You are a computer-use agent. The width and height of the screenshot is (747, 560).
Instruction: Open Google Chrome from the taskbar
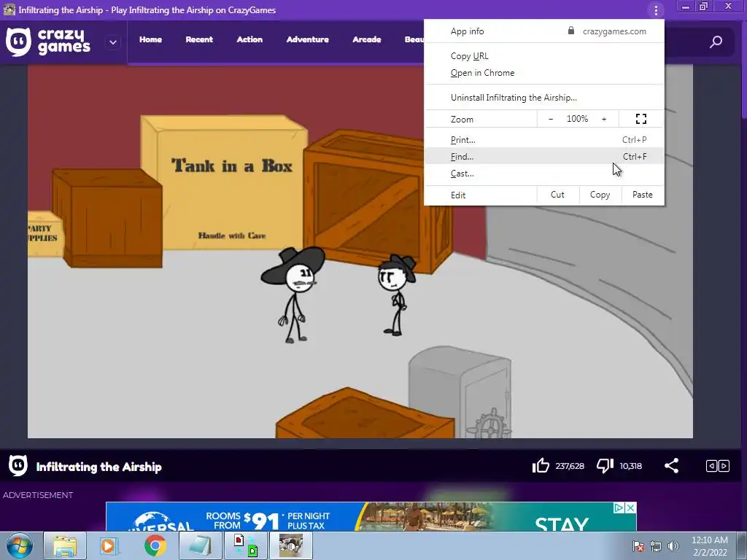click(155, 545)
